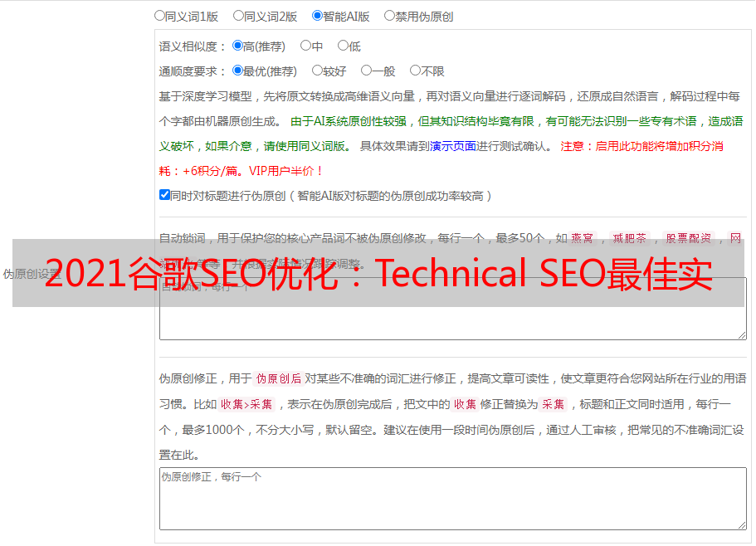Image resolution: width=756 pixels, height=546 pixels.
Task: Select 禁用伪原创 radio option
Action: (x=389, y=16)
